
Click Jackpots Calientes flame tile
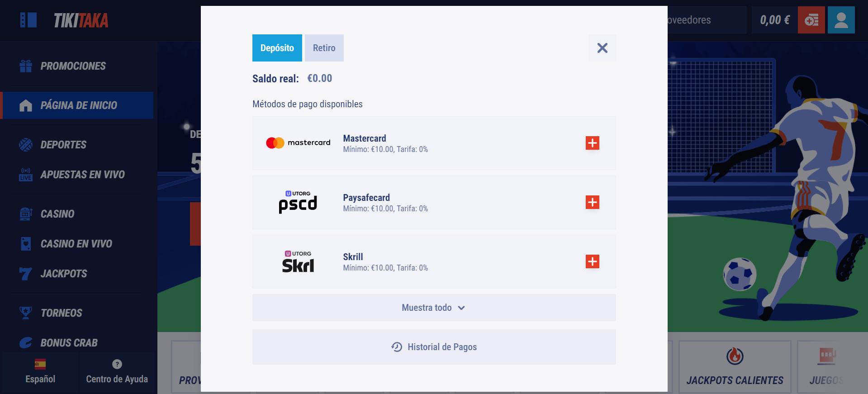[x=735, y=366]
